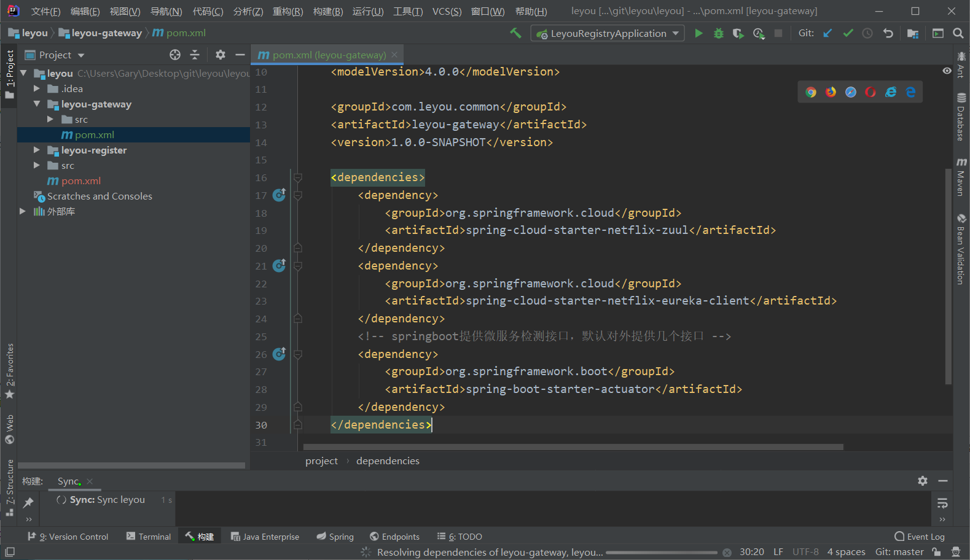Screen dimensions: 970x560
Task: Start debugging with the bug icon
Action: (718, 33)
